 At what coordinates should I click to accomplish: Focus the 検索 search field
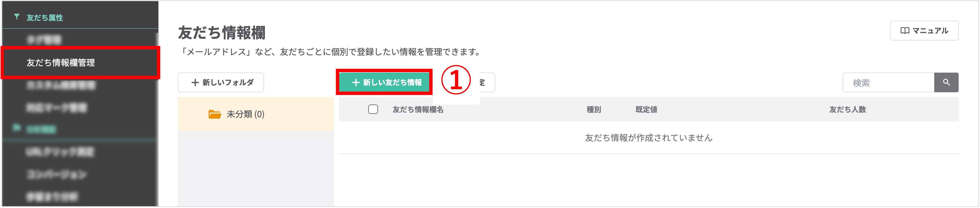pyautogui.click(x=888, y=83)
